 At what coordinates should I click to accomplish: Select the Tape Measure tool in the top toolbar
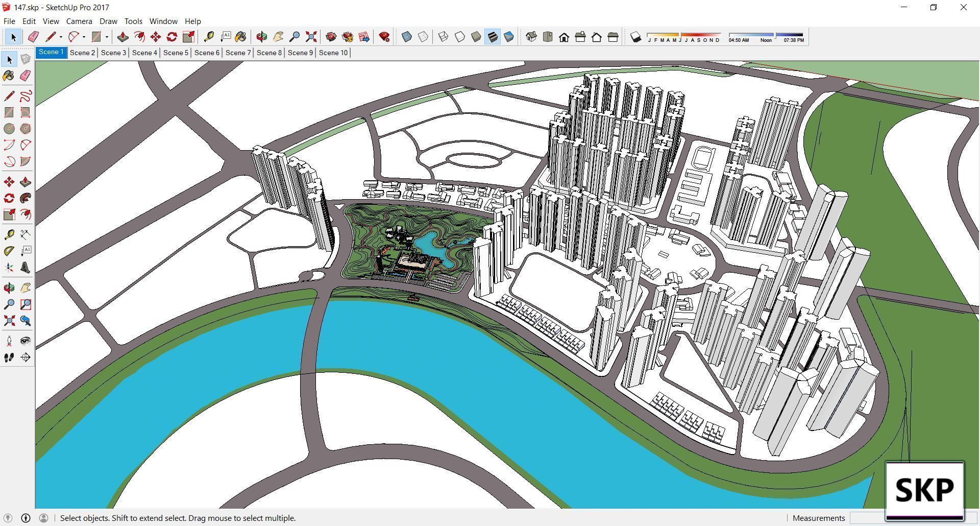[209, 37]
